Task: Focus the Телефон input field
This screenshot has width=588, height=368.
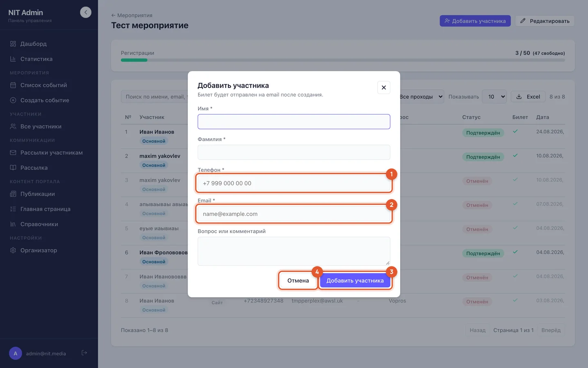Action: pyautogui.click(x=294, y=183)
